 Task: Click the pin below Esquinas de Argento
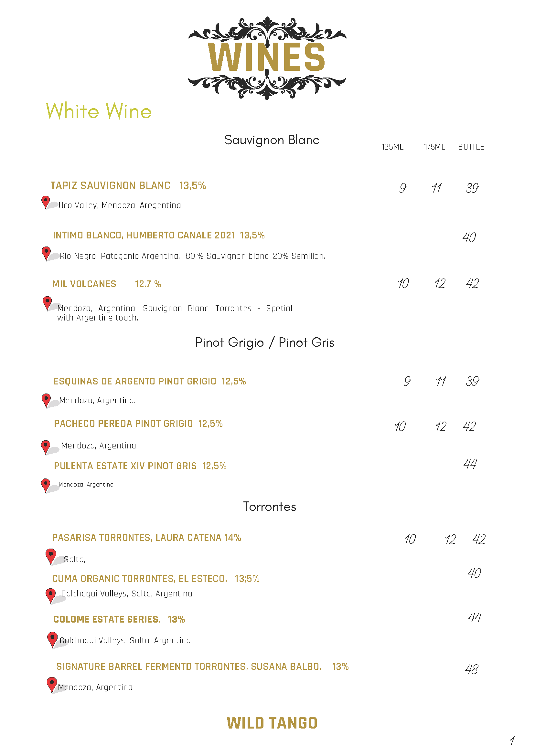point(47,400)
